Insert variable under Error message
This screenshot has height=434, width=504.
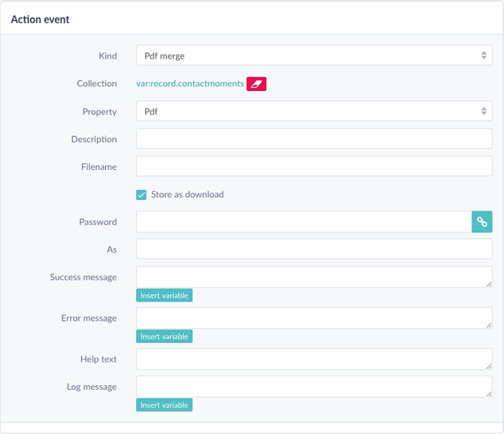tap(164, 336)
